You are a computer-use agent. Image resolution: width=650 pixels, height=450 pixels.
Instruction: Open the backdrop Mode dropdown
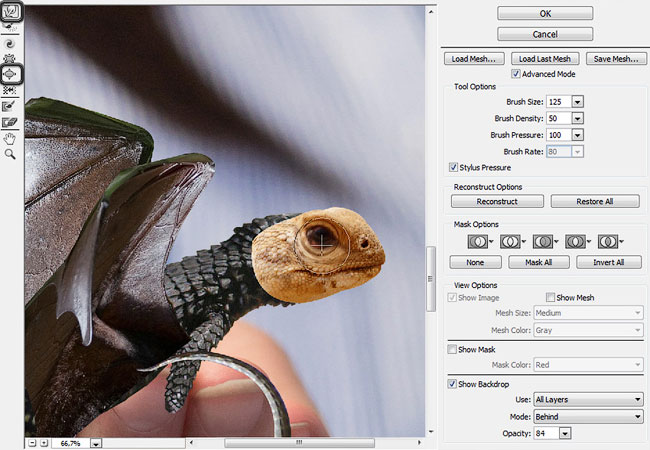coord(588,416)
